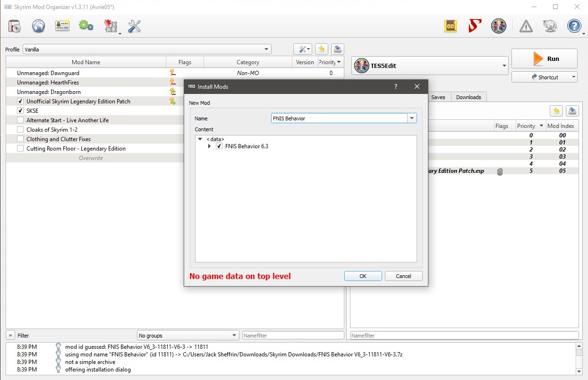Select the Unmanaged: Dawnguard row
Screen dimensions: 588x380
tap(175, 73)
